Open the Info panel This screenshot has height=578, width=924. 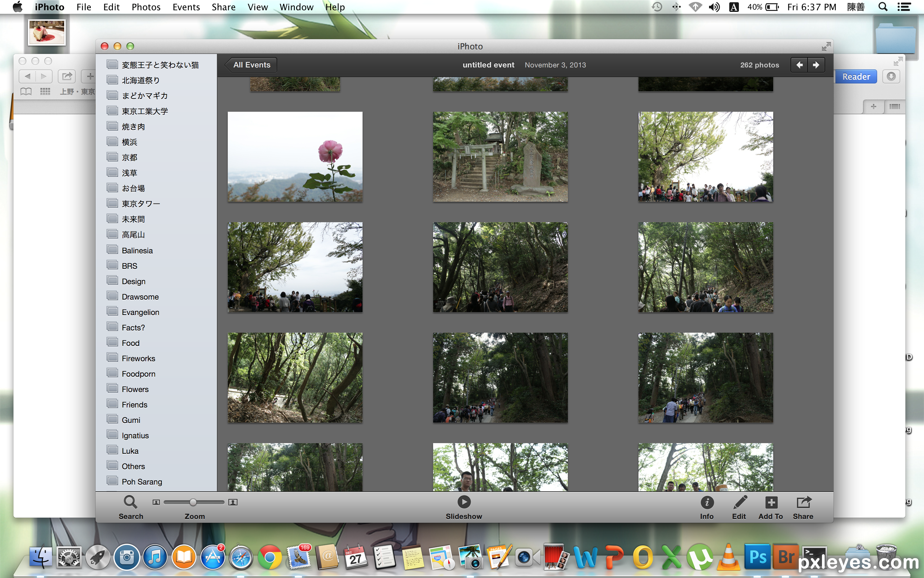[707, 508]
